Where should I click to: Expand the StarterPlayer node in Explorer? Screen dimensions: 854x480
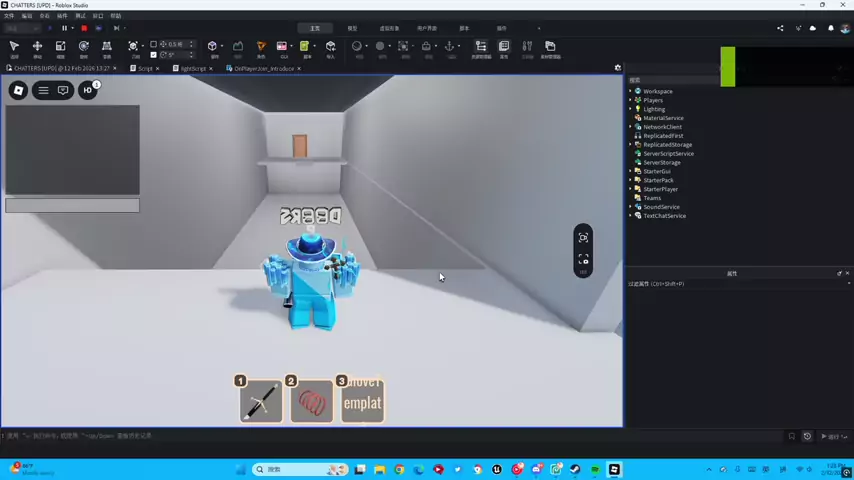coord(630,189)
